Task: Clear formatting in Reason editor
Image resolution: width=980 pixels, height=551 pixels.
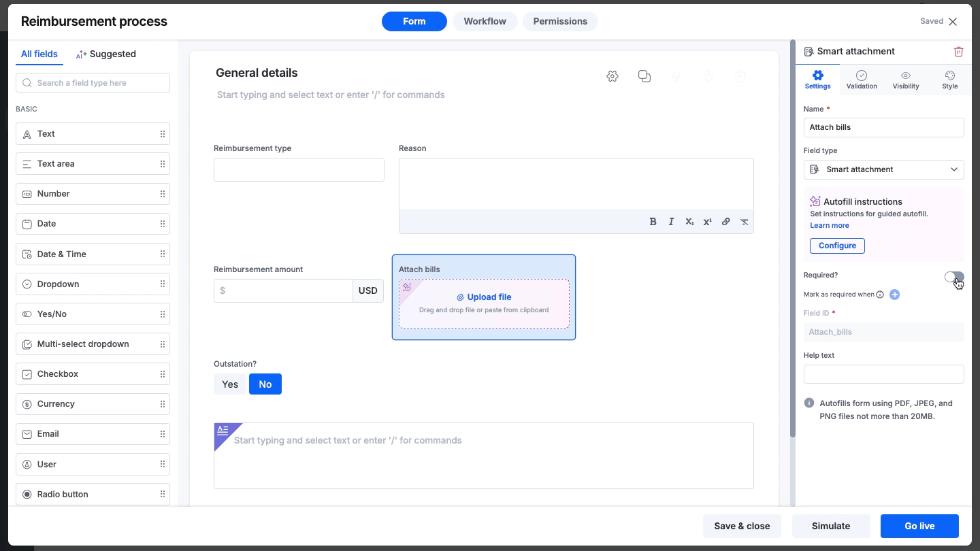Action: (745, 222)
